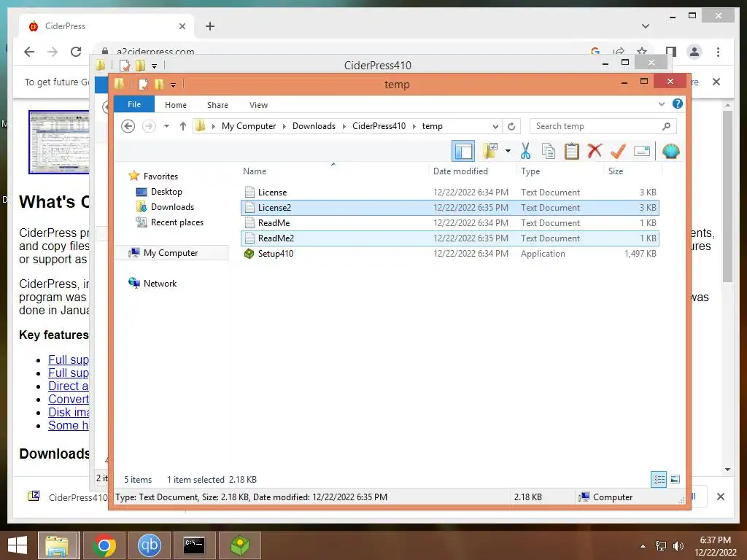The height and width of the screenshot is (560, 747).
Task: Click the properties icon in temp title bar
Action: click(x=142, y=85)
